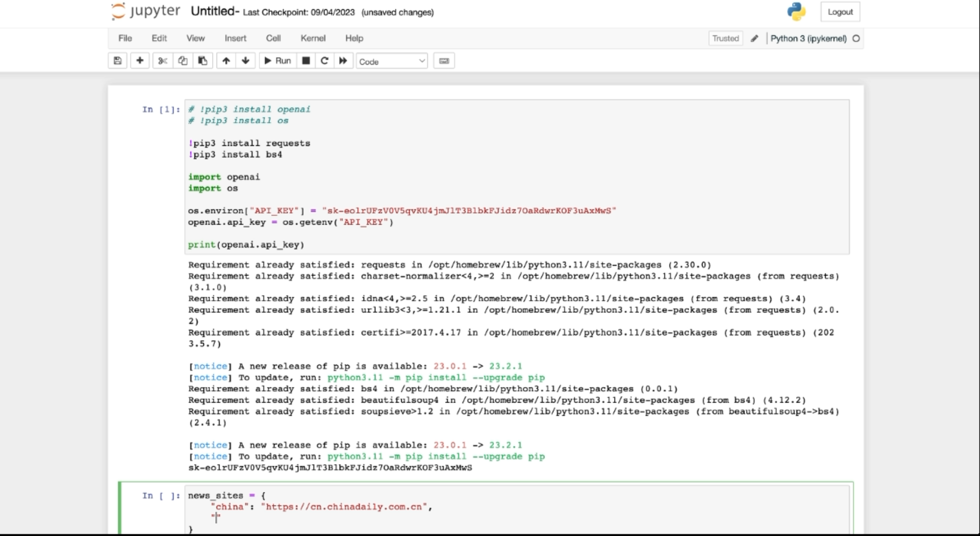Cut selected cells with the scissors icon
Viewport: 980px width, 536px height.
[163, 61]
